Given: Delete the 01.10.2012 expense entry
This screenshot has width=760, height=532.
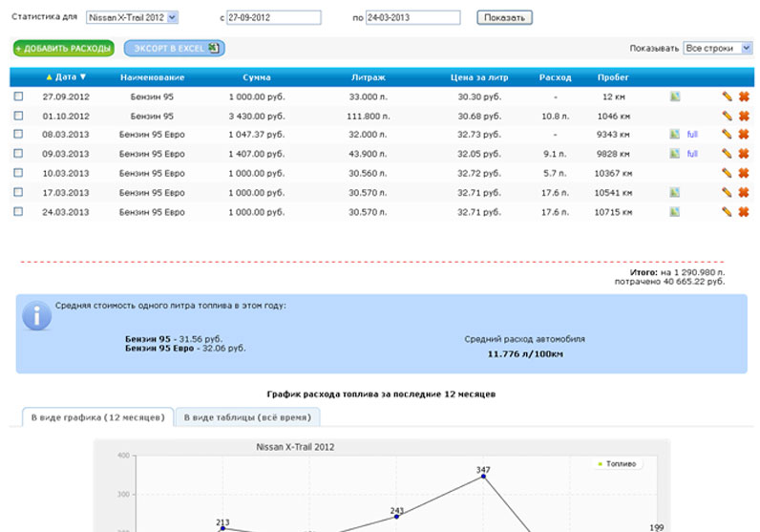Looking at the screenshot, I should (x=743, y=116).
